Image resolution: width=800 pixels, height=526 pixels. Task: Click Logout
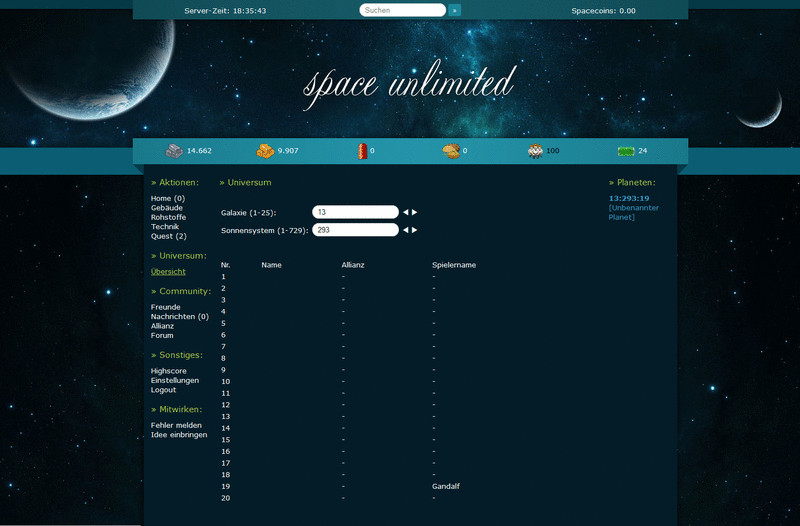coord(163,390)
